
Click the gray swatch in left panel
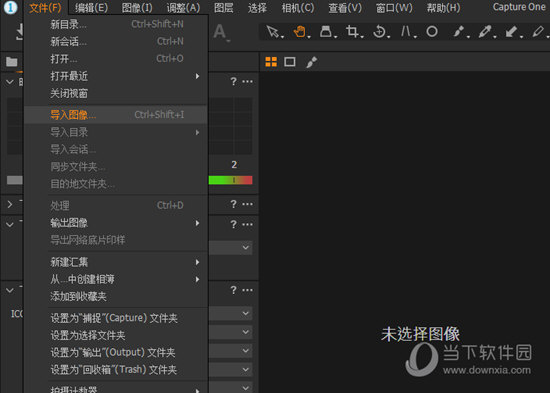15,180
